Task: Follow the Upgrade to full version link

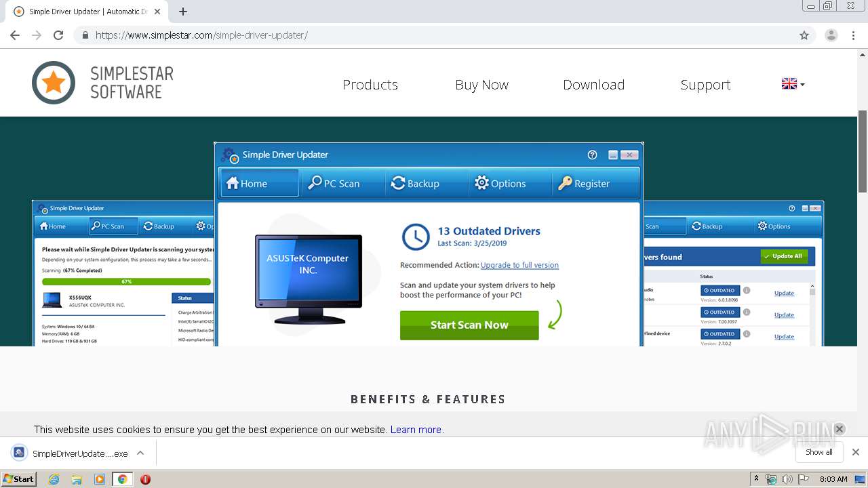Action: tap(519, 265)
